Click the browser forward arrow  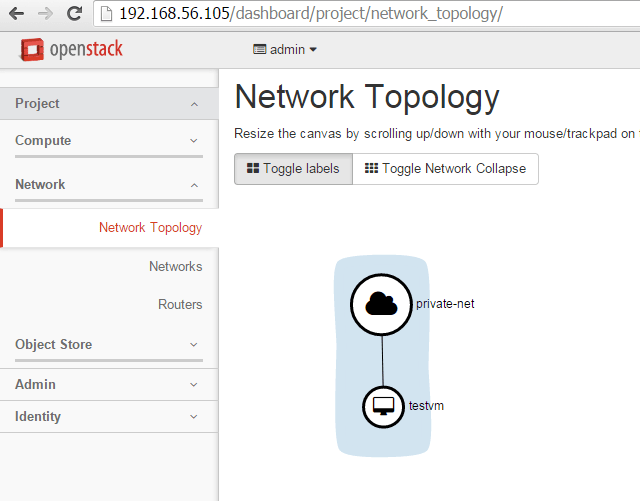click(x=46, y=14)
